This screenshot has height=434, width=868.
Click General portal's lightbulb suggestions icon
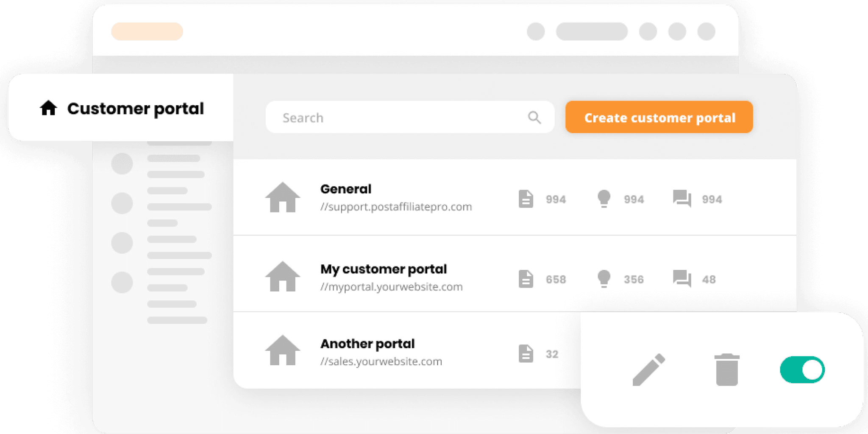(x=604, y=199)
